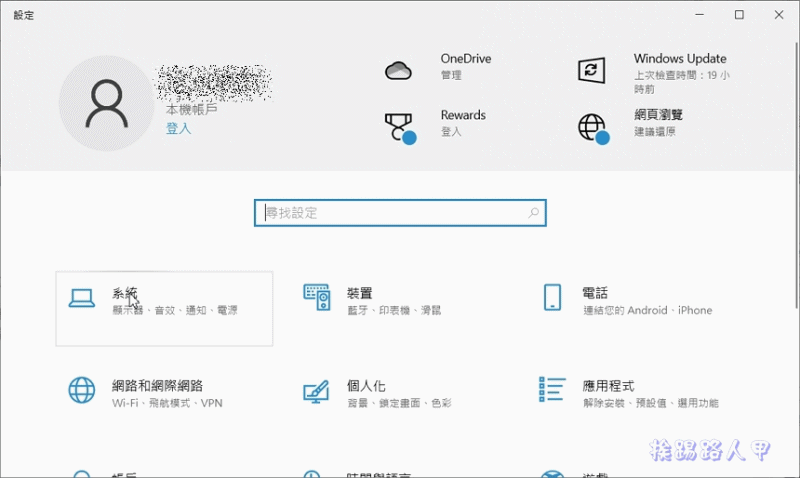
Task: Click the 網頁瀏覽 建議還原 label
Action: [x=655, y=132]
